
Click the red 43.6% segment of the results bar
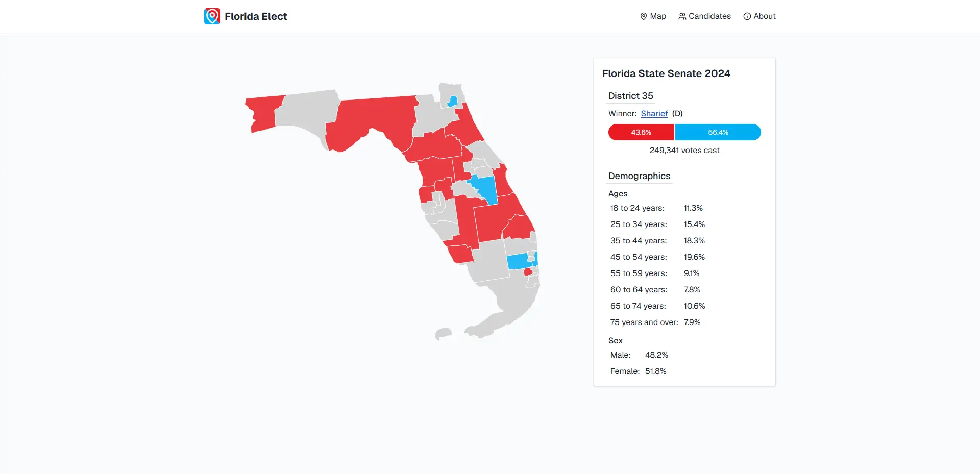click(x=641, y=132)
